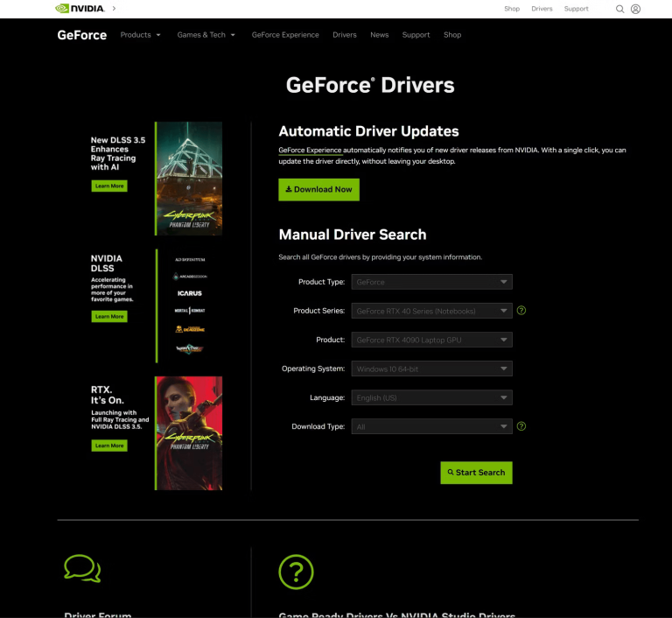Click the GeForce brand title
This screenshot has height=618, width=672.
(x=82, y=35)
